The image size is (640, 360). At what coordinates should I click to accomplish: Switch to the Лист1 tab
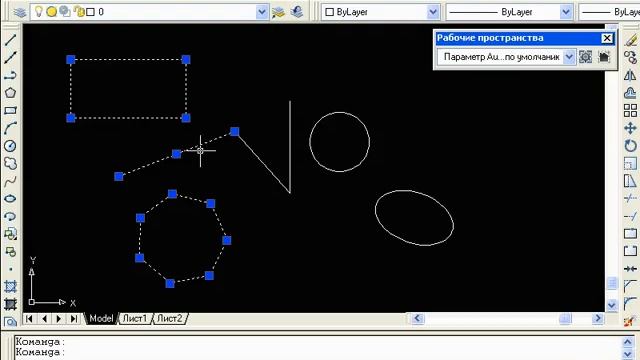135,318
